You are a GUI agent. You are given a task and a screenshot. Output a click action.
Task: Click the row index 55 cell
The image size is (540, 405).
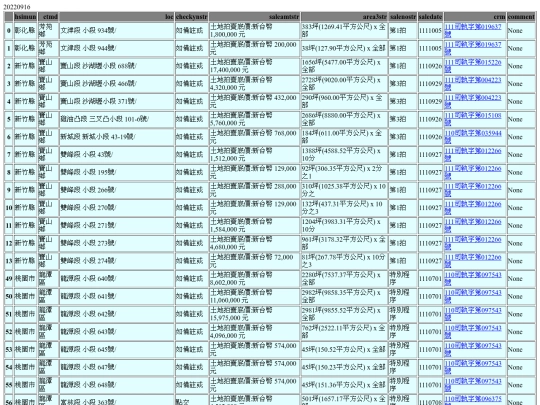click(x=9, y=385)
